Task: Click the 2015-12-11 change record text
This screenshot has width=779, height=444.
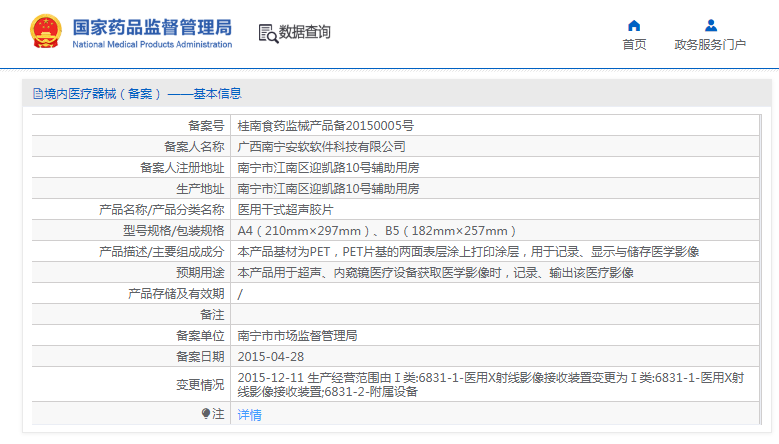Action: (x=491, y=385)
